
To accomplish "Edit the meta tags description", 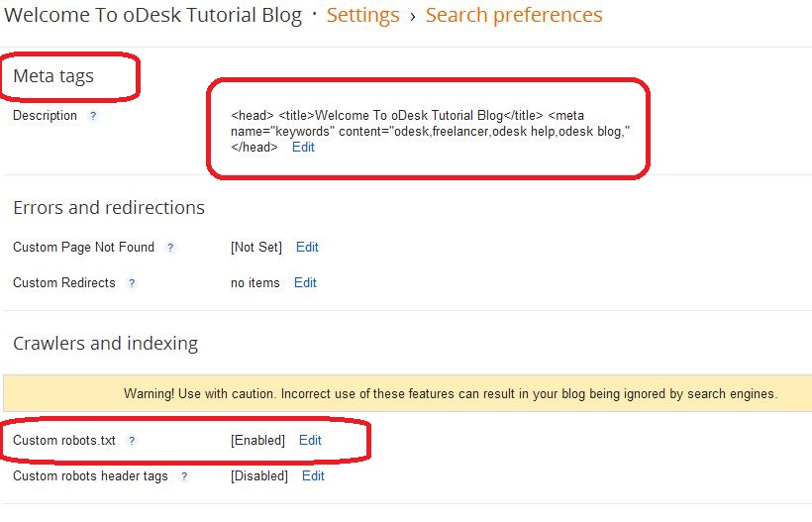I will pos(303,147).
